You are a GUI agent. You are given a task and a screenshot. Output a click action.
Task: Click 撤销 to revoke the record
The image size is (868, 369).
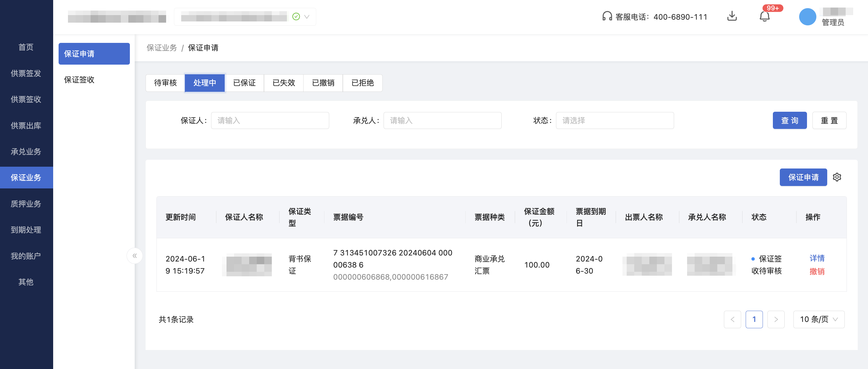click(817, 271)
